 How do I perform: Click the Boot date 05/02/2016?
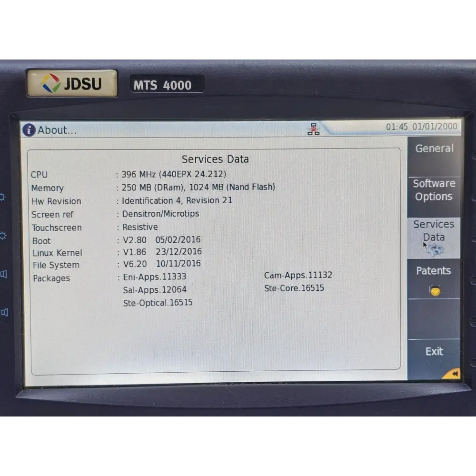click(x=178, y=240)
